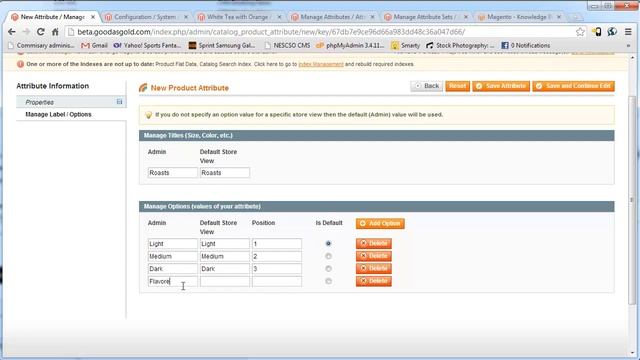Close the New Attribute tab

(93, 17)
